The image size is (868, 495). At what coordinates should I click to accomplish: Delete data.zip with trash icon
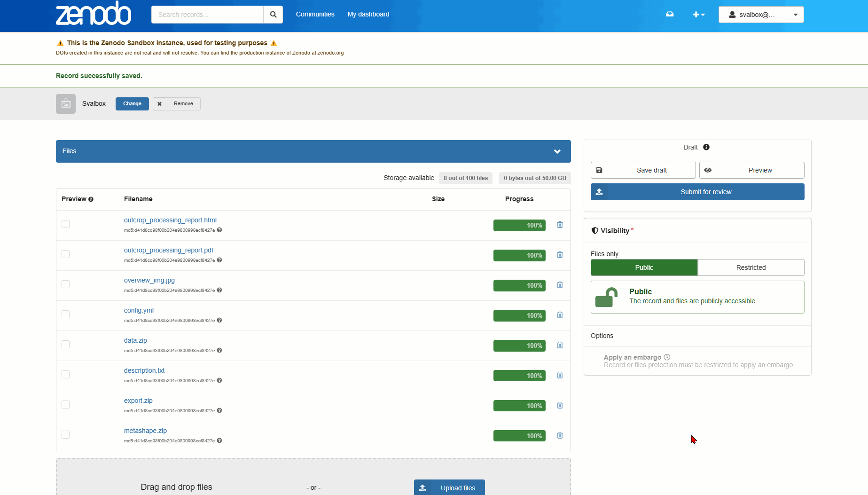(x=560, y=345)
